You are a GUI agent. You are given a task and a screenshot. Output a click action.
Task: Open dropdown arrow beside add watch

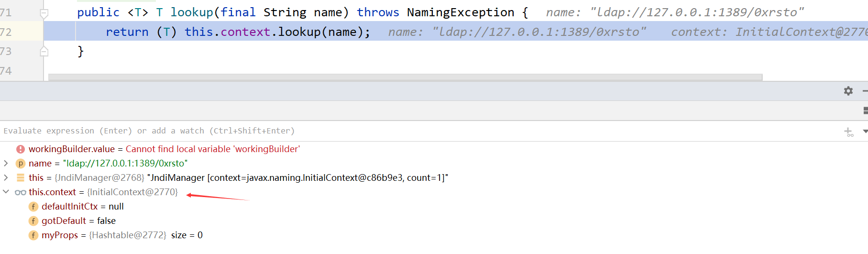(865, 131)
